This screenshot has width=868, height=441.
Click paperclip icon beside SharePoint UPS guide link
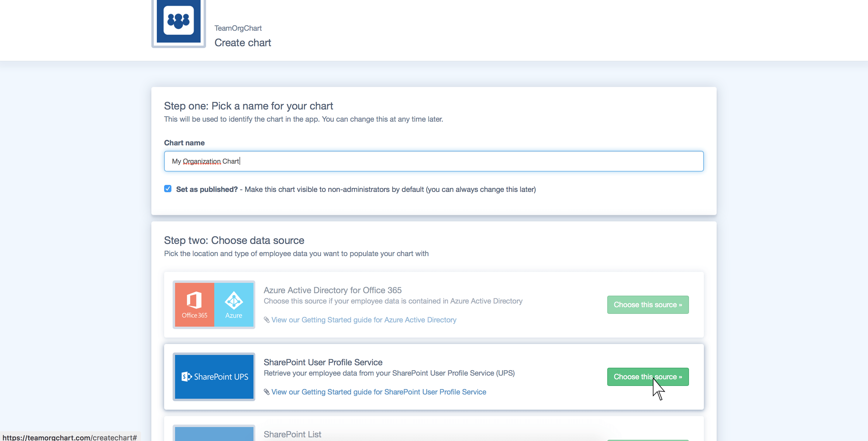pos(267,392)
